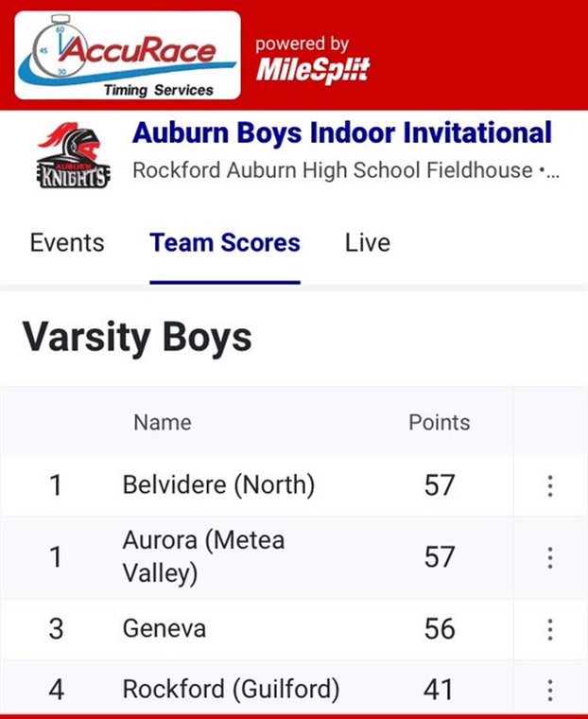Go to the Live tab
Image resolution: width=588 pixels, height=719 pixels.
[x=368, y=242]
